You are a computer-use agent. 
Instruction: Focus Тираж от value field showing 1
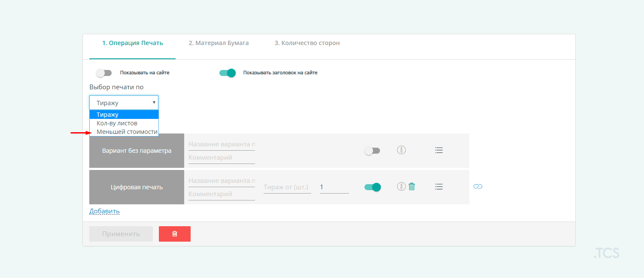click(334, 187)
